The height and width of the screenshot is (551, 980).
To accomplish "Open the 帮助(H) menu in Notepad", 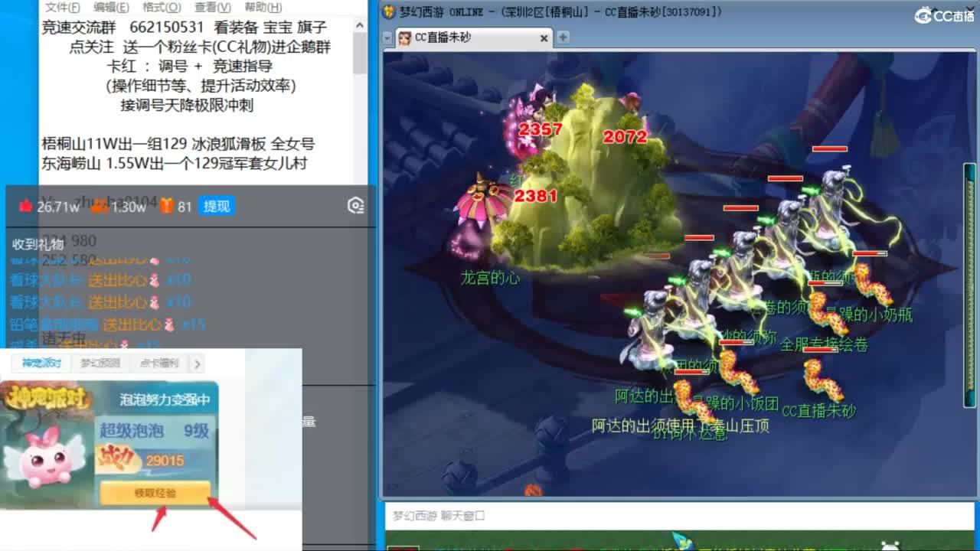I will 263,7.
